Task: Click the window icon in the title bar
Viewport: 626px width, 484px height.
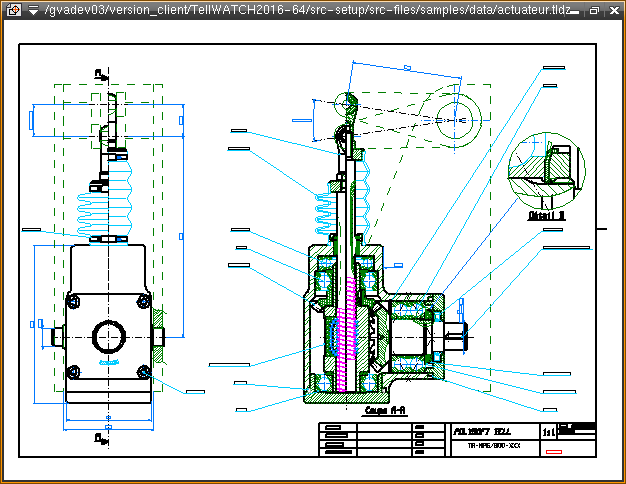Action: pyautogui.click(x=13, y=10)
